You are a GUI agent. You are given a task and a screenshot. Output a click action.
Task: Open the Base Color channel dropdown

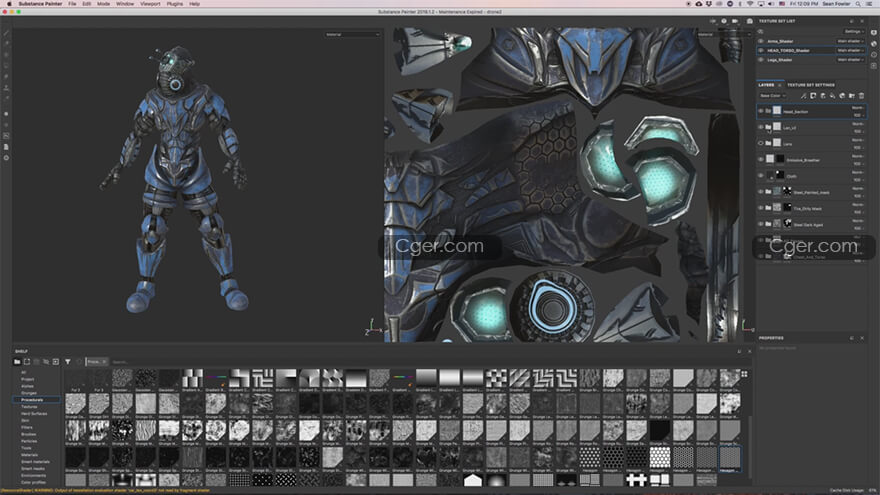[772, 96]
